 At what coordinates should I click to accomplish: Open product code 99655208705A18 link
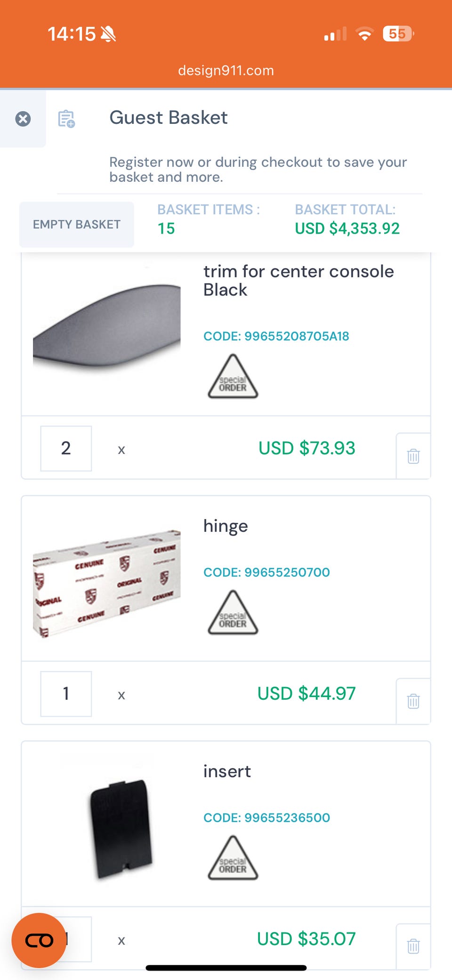276,336
